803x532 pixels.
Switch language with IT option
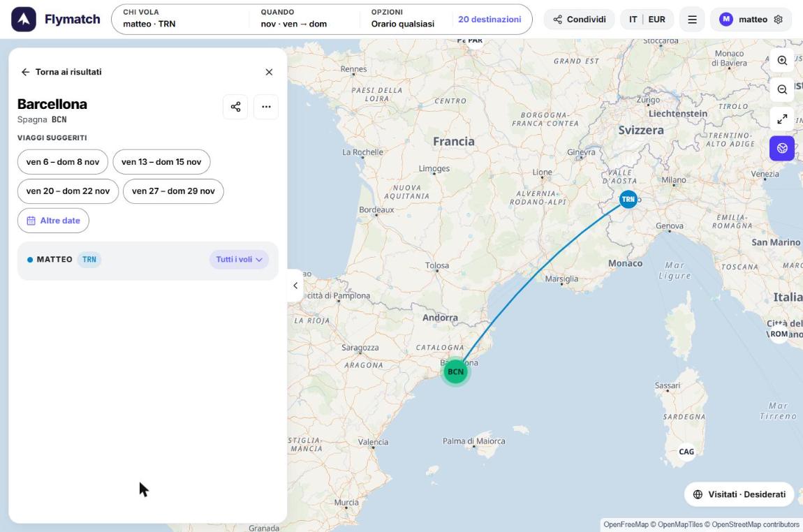[633, 20]
